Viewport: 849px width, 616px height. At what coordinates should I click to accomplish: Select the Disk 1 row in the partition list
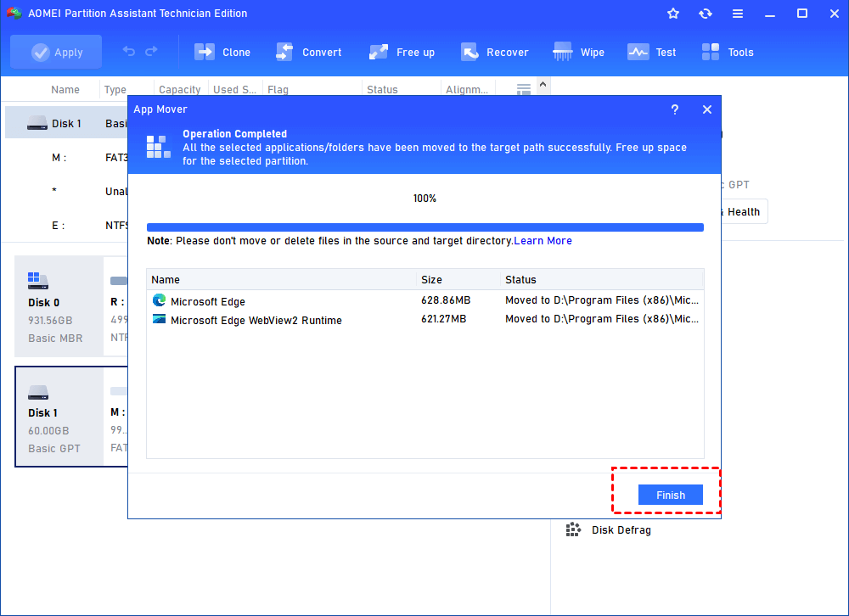click(66, 123)
